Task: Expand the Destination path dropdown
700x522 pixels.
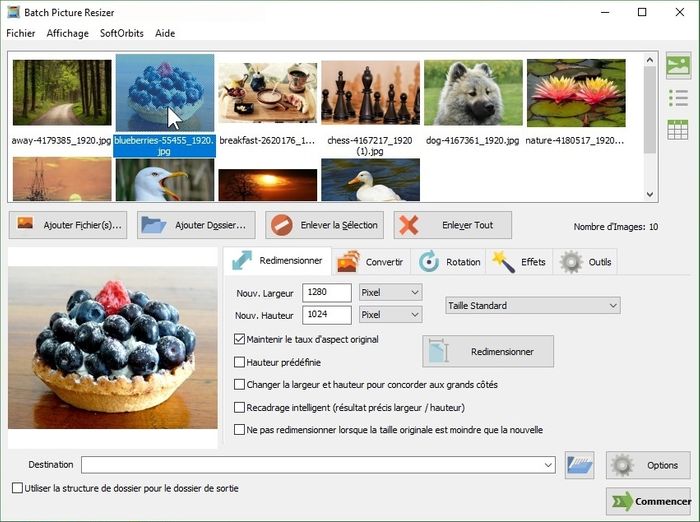Action: tap(548, 465)
